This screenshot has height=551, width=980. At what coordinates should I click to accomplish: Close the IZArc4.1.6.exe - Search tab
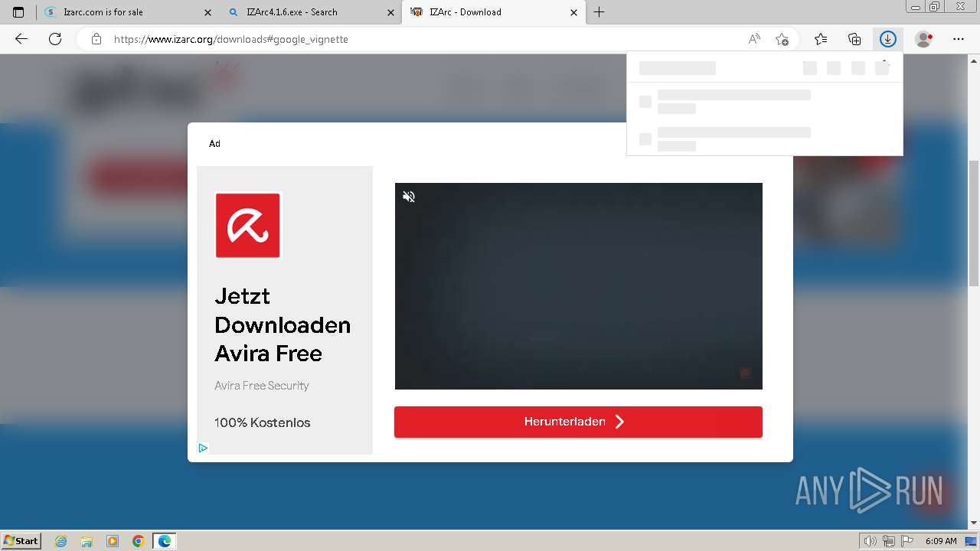(x=390, y=12)
